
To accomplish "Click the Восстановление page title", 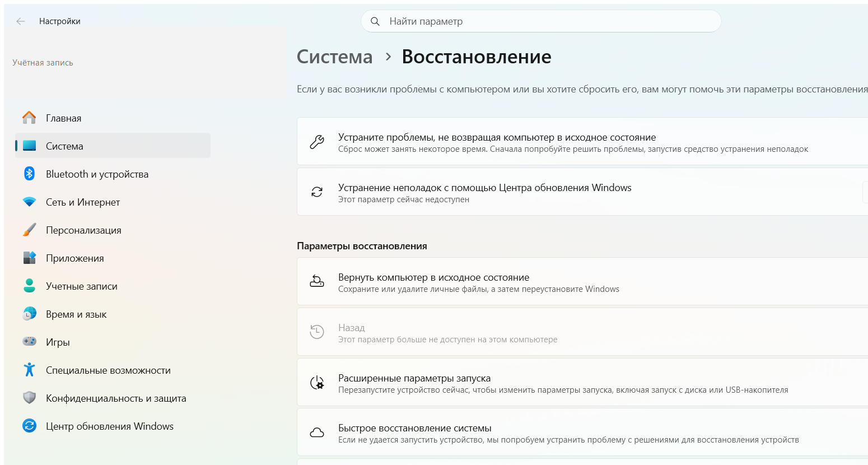I will point(477,57).
